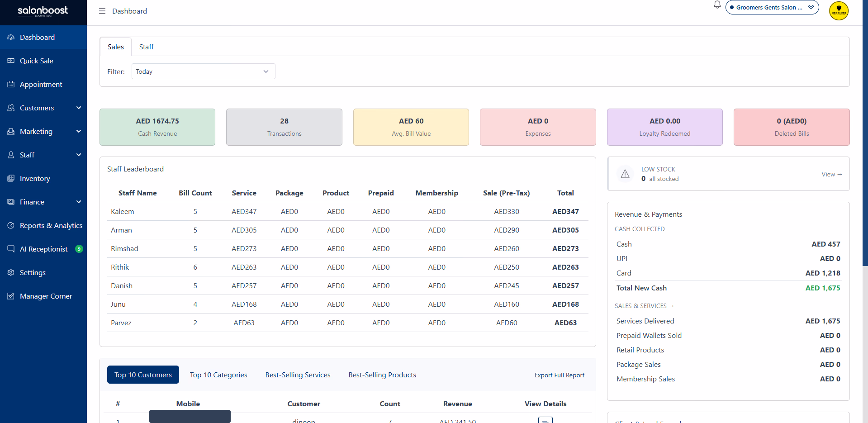Toggle the hamburger menu icon

(102, 11)
